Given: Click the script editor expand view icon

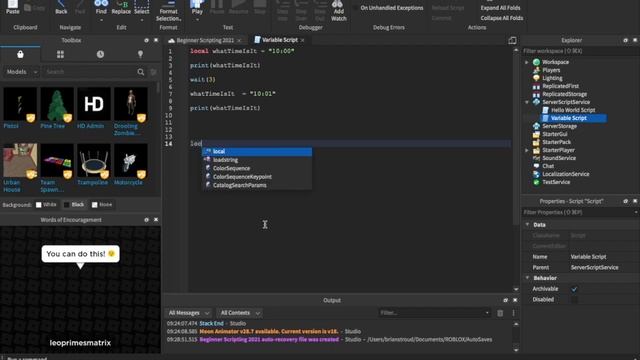Looking at the screenshot, I should tap(512, 40).
